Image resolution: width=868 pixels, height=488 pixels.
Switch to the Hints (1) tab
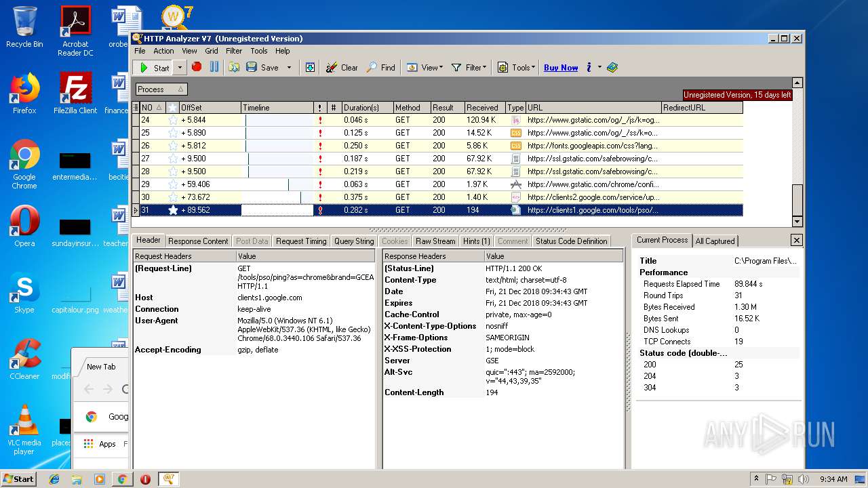pos(477,241)
